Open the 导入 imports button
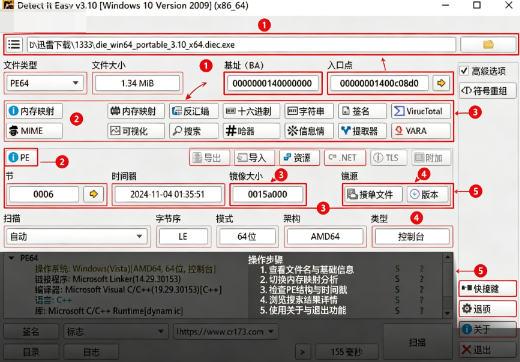This screenshot has height=362, width=520. pyautogui.click(x=254, y=157)
